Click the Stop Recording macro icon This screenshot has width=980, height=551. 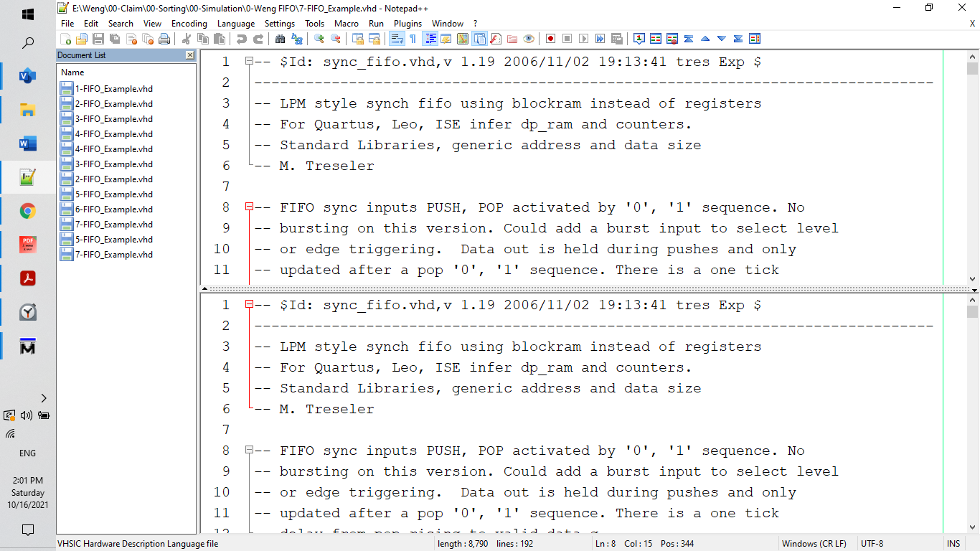(x=567, y=39)
